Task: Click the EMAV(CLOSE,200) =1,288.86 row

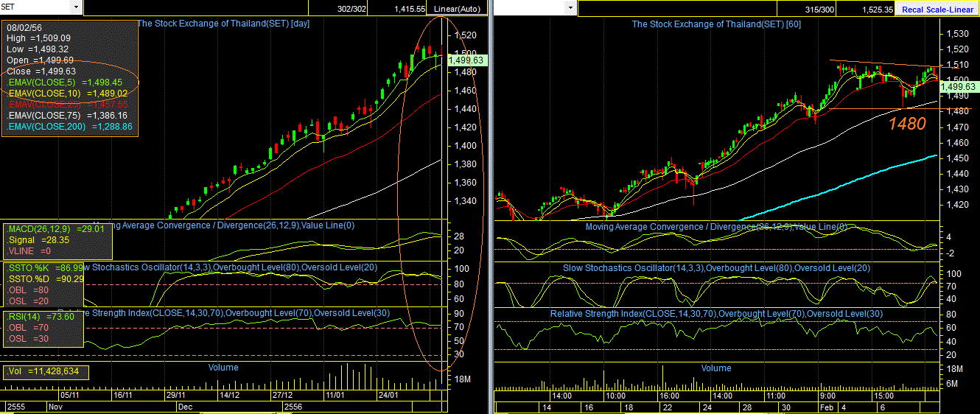Action: (x=69, y=127)
